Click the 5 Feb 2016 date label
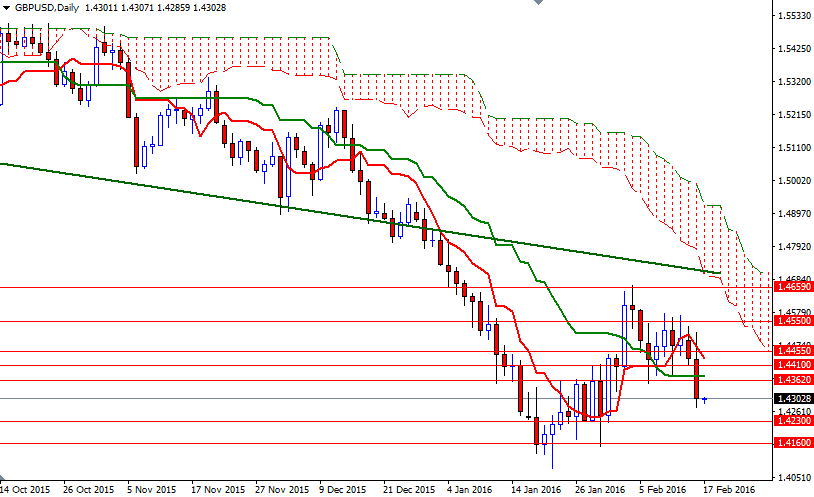This screenshot has width=814, height=497. 662,489
